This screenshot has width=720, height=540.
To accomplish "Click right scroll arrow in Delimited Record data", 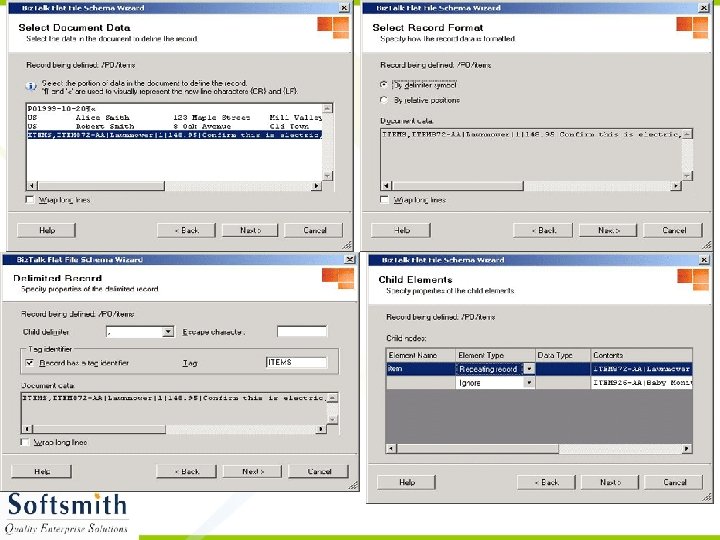I will 321,429.
